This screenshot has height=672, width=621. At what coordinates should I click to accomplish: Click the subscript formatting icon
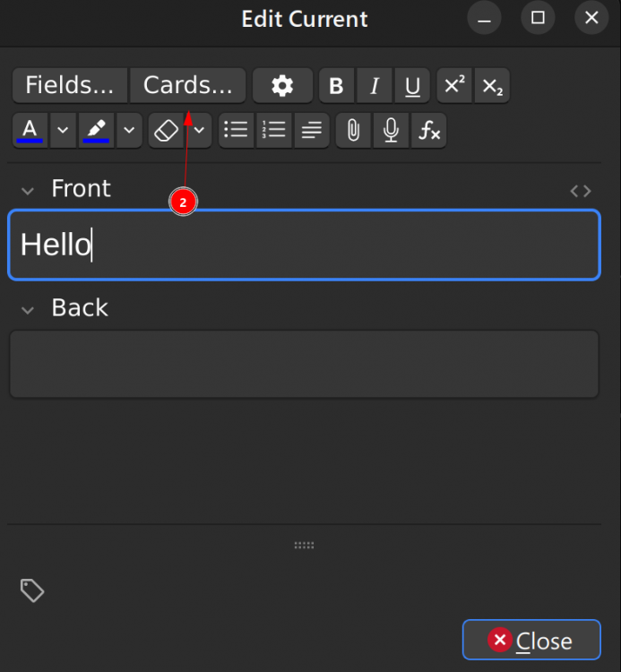[492, 85]
